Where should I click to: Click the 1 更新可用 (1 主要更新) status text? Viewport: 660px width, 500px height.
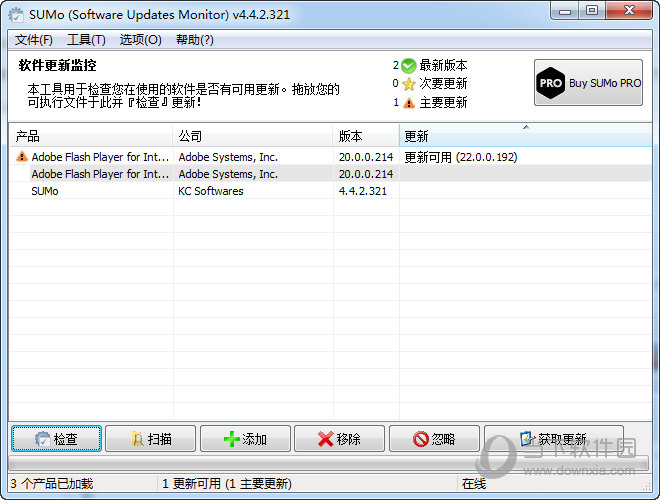pyautogui.click(x=227, y=484)
